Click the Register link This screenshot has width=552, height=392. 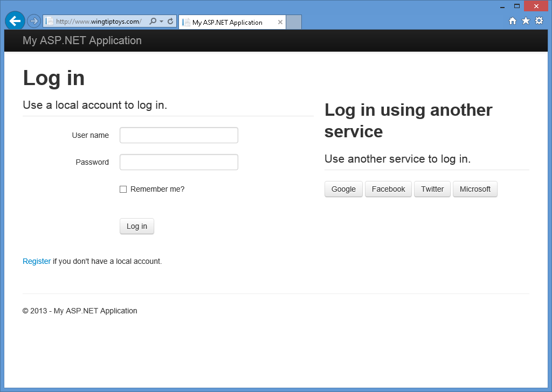click(x=36, y=261)
